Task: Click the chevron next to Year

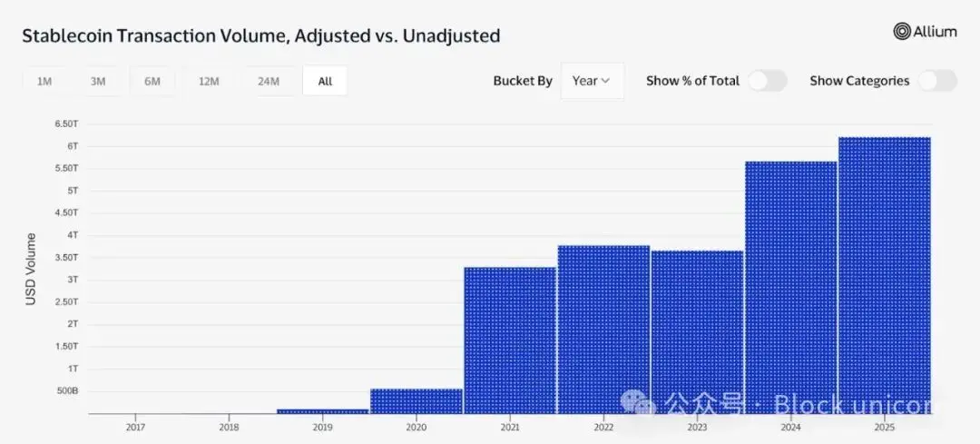Action: point(605,81)
